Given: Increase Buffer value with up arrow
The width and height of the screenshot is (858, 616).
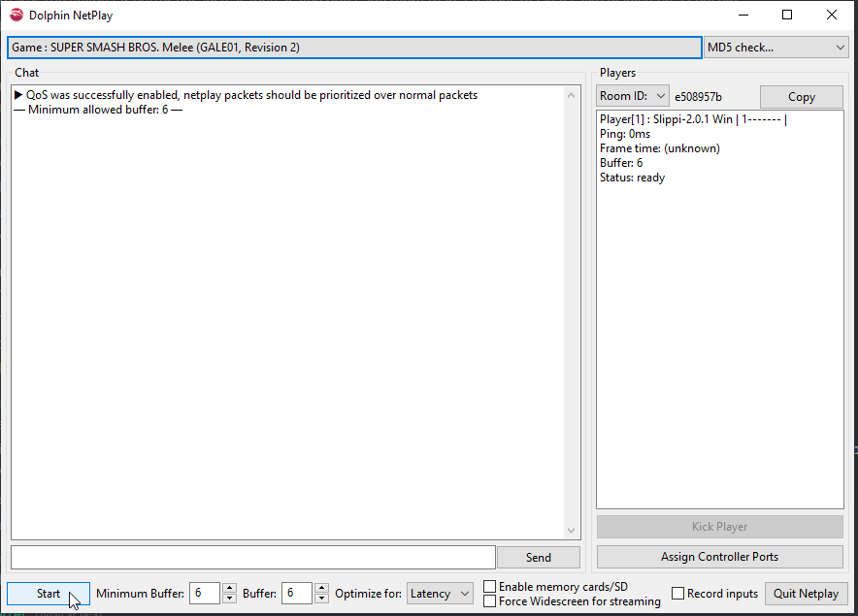Looking at the screenshot, I should pos(322,589).
